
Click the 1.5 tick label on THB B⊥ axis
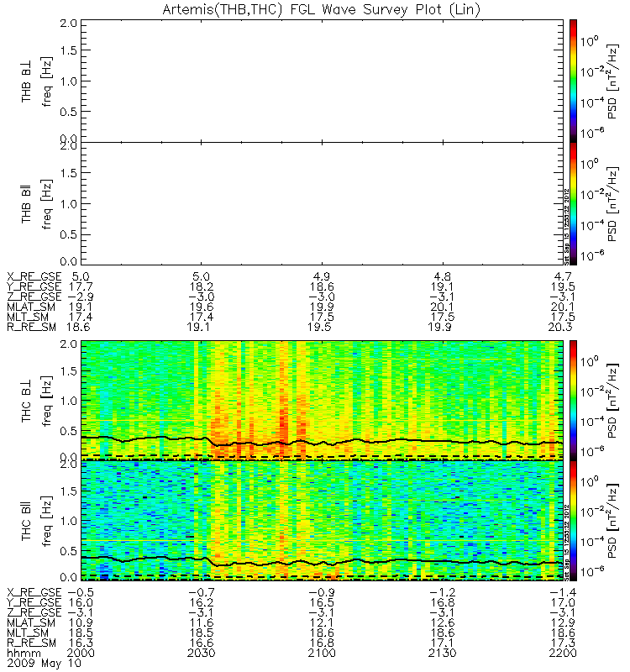point(69,50)
